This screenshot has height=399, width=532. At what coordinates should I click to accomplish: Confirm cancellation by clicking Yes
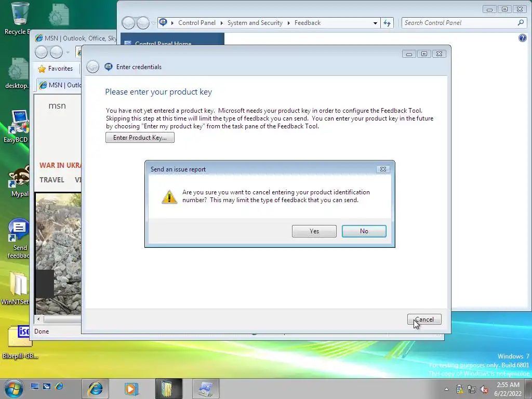314,231
